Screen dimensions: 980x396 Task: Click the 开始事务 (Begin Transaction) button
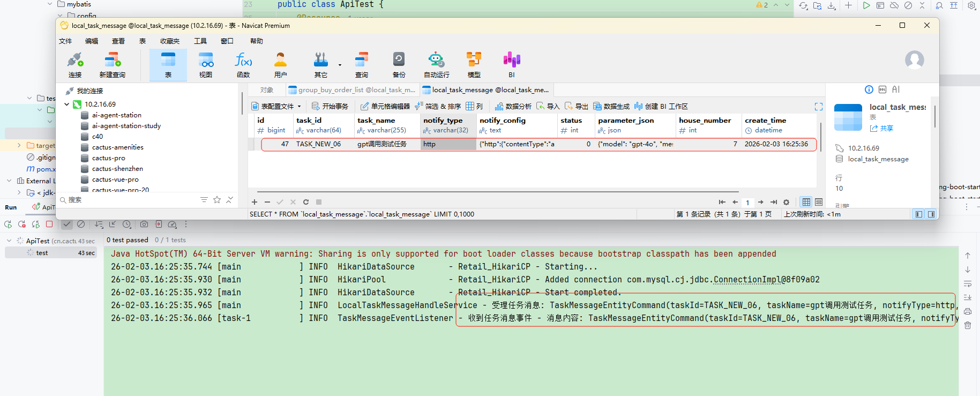(x=330, y=106)
